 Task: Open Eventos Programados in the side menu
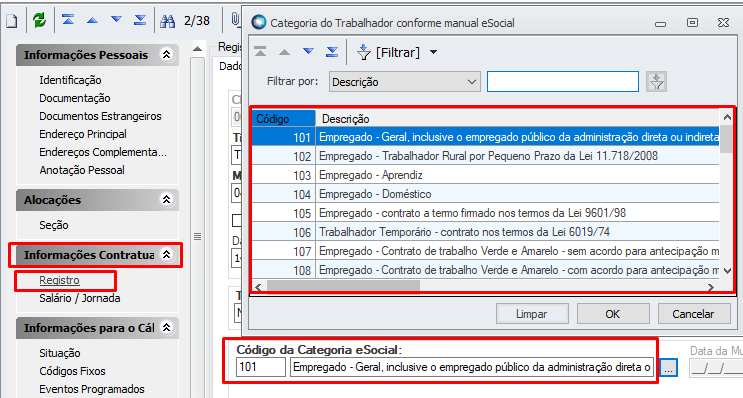click(x=92, y=389)
